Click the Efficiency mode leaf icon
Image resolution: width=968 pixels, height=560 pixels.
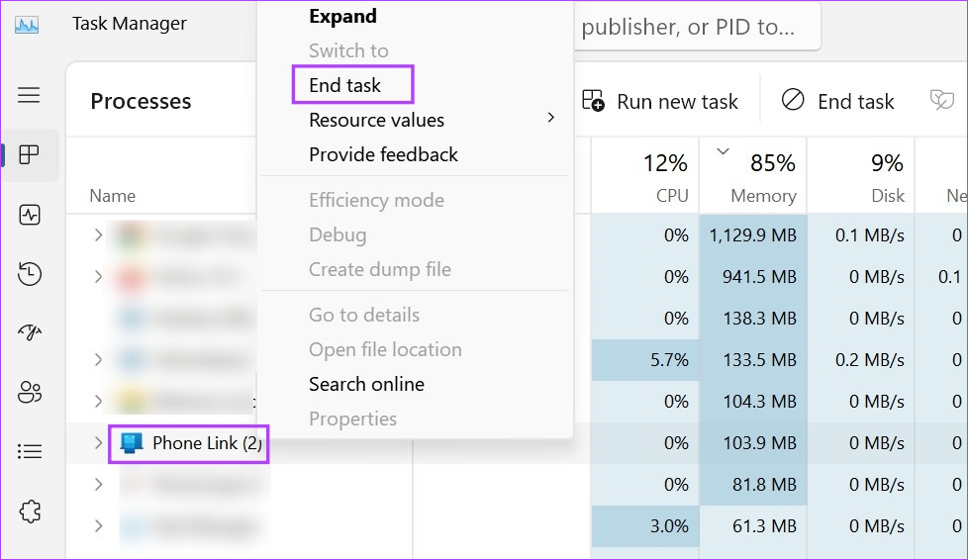point(941,99)
